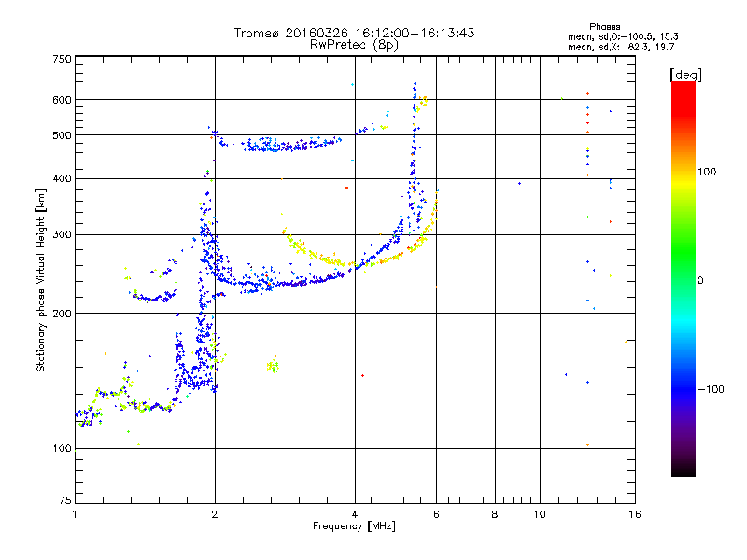This screenshot has width=747, height=560.
Task: Click the black bottom end of the colorbar
Action: click(684, 469)
